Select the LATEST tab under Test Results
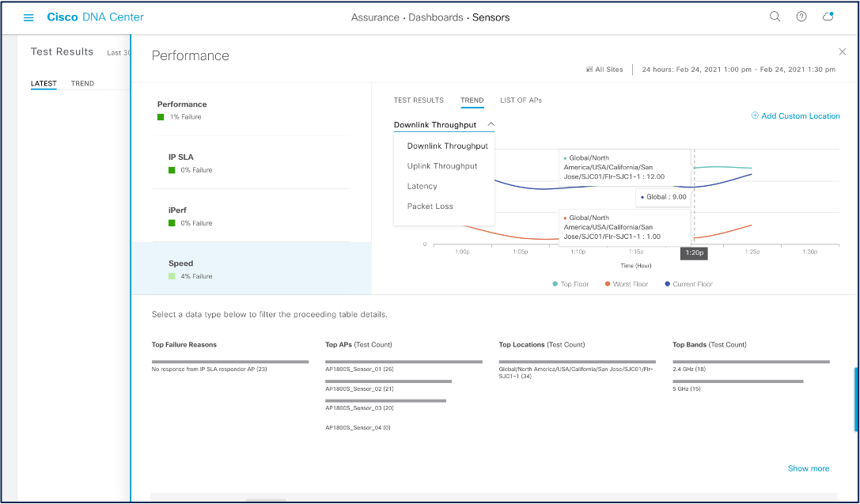 point(44,83)
